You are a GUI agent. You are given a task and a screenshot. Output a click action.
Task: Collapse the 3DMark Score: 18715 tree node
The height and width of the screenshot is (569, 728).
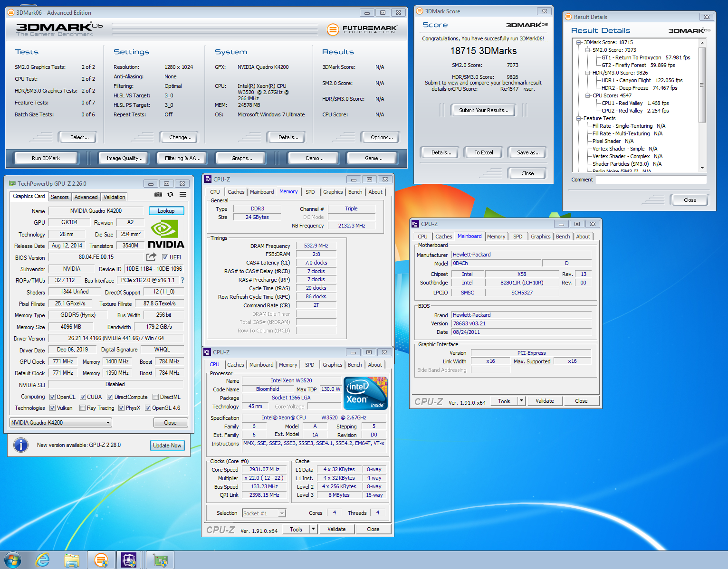coord(578,42)
